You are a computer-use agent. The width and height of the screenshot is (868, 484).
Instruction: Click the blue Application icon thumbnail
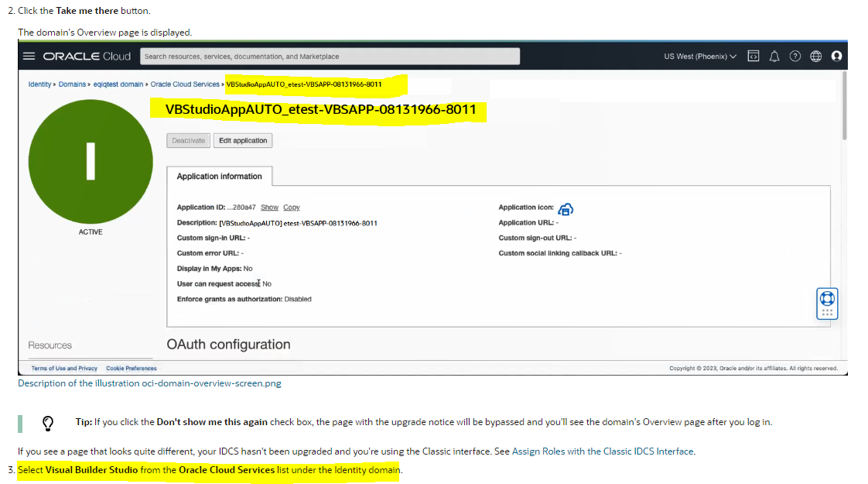tap(566, 208)
